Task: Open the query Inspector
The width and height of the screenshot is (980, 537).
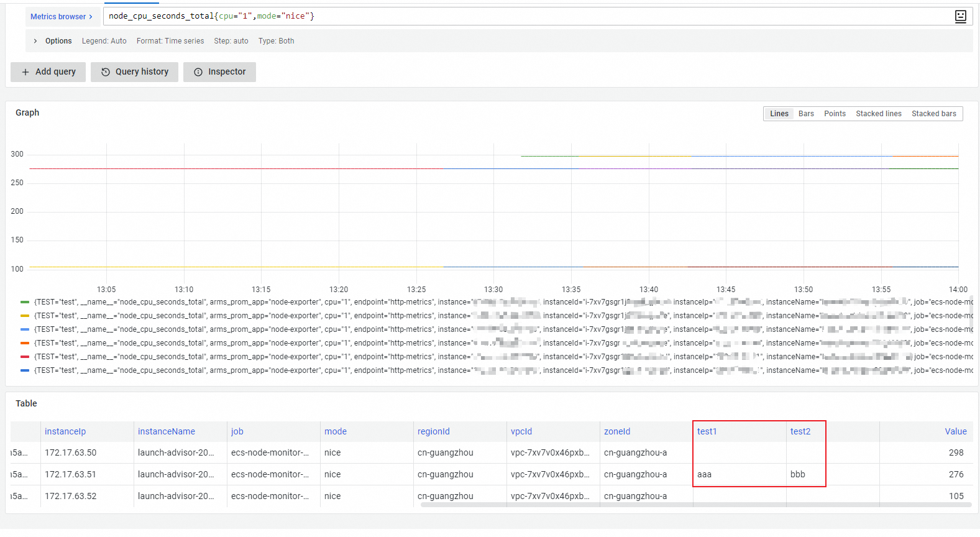Action: (x=219, y=72)
